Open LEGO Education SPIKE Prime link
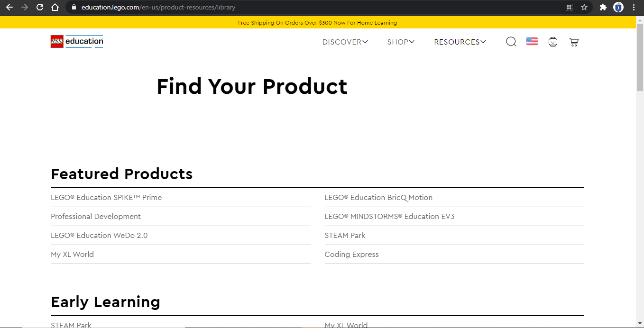The image size is (644, 328). 106,198
